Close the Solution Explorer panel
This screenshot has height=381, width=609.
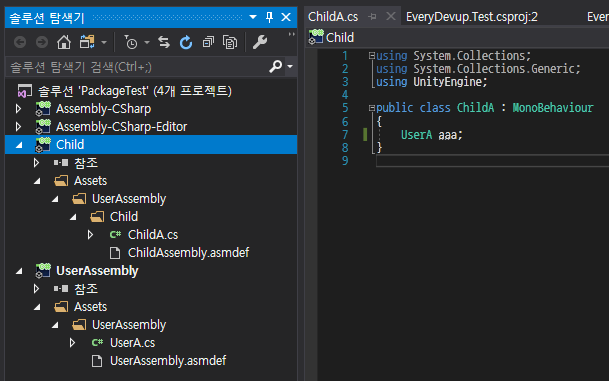[286, 17]
